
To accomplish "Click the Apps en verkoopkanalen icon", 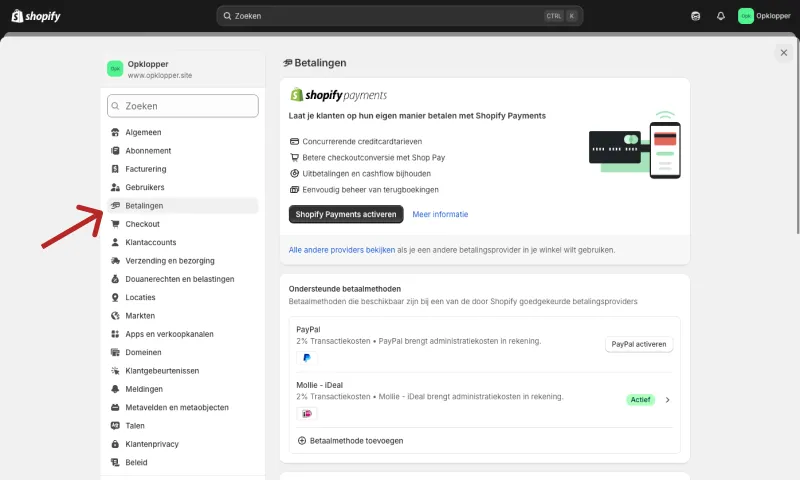I will coord(115,334).
